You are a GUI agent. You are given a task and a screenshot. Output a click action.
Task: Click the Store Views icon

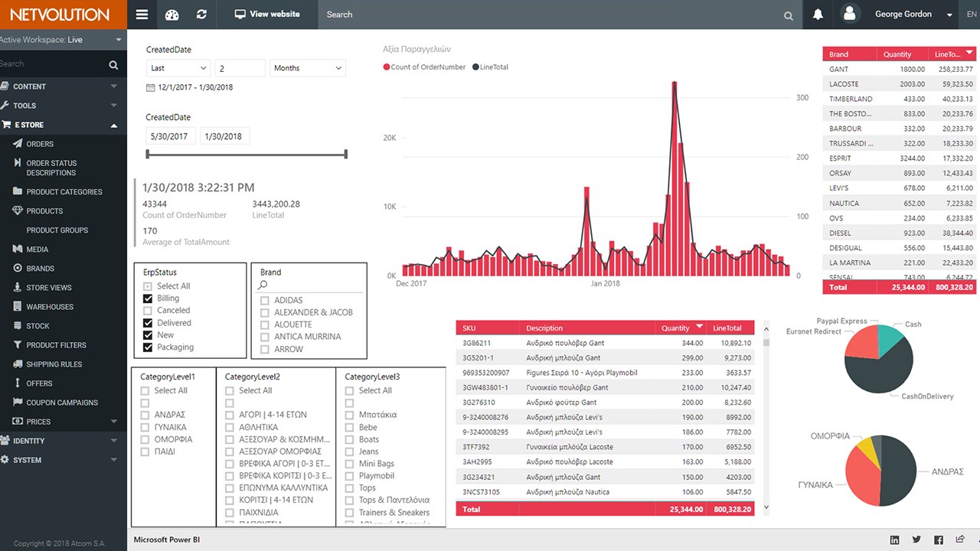(18, 287)
